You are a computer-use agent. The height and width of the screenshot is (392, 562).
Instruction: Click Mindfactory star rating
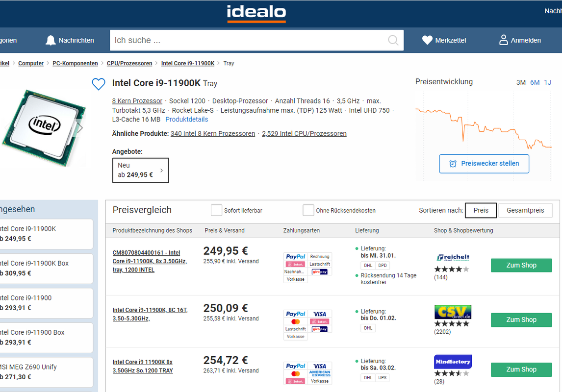pos(452,373)
